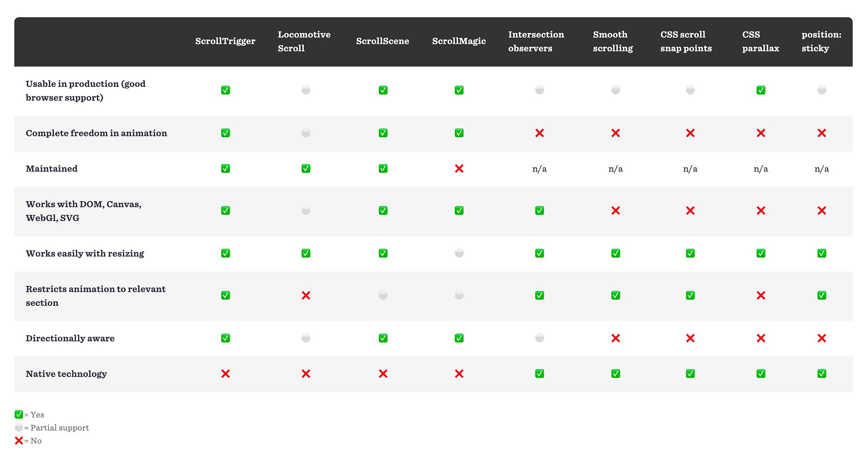Select the n/a cell under CSS scroll snap points

[x=690, y=169]
